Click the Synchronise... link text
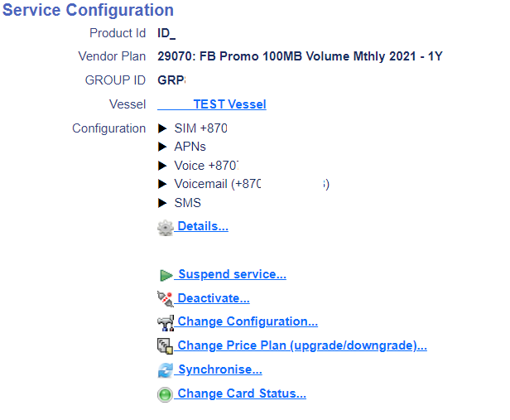 click(x=220, y=369)
